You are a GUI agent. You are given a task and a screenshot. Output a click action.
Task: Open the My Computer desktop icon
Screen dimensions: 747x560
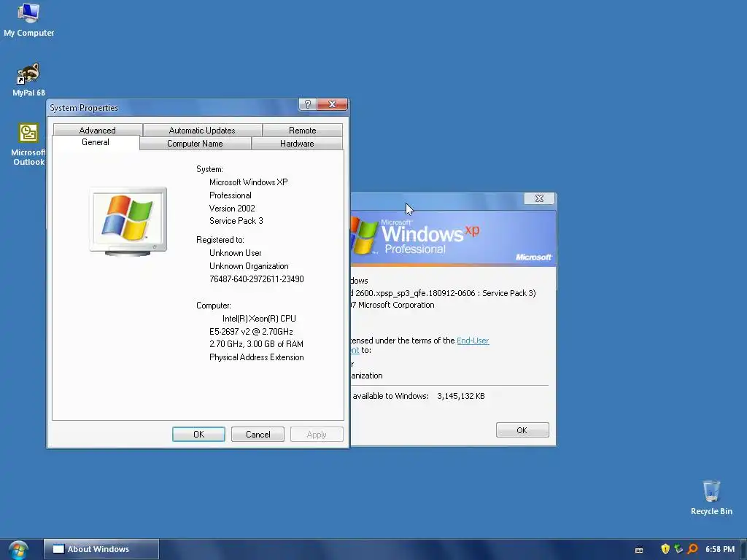28,20
